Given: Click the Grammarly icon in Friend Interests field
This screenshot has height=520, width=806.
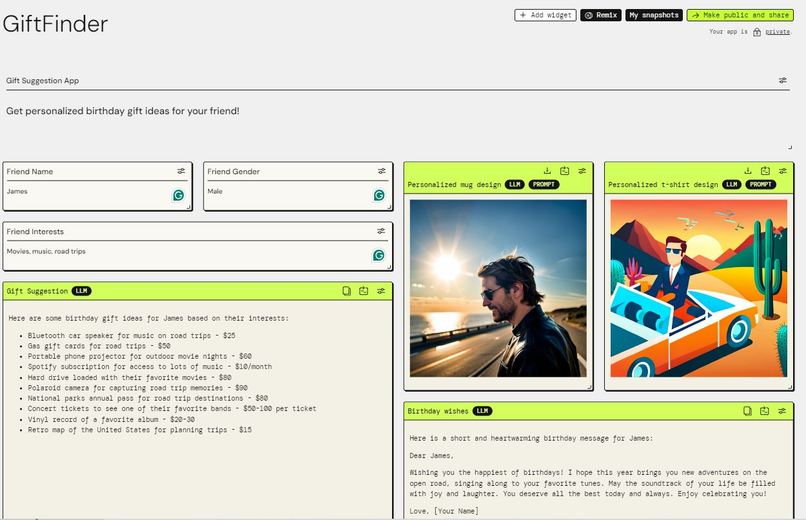Looking at the screenshot, I should point(378,255).
